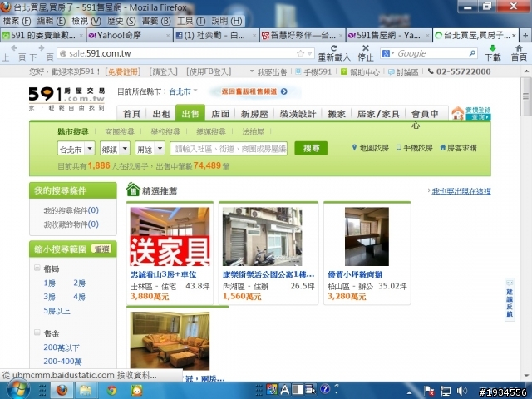This screenshot has width=532, height=399.
Task: Open the 用途 usage dropdown
Action: (x=150, y=149)
